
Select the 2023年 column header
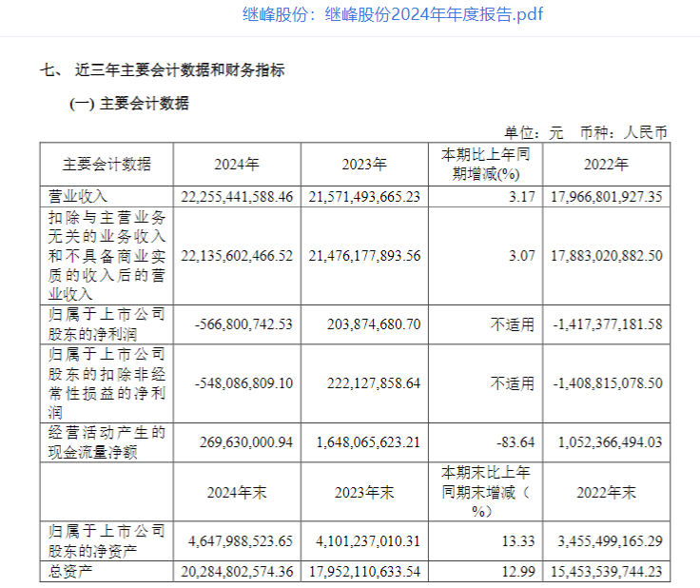click(x=364, y=165)
